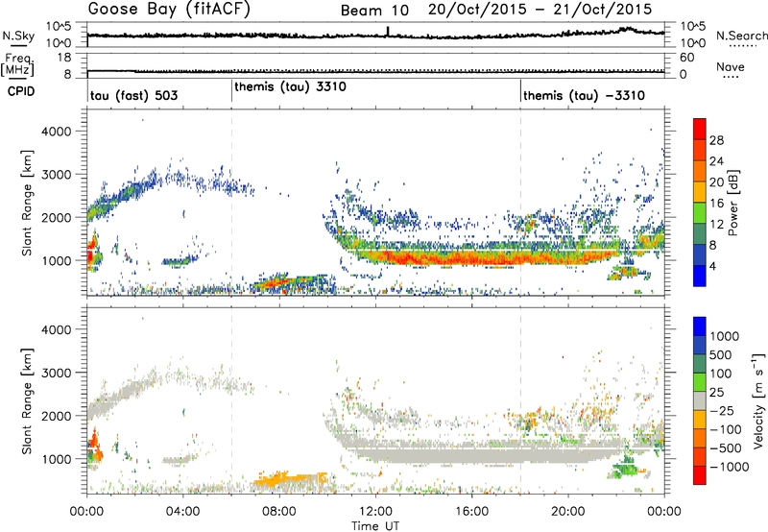Click the '28' power colorbar tick value

click(716, 140)
